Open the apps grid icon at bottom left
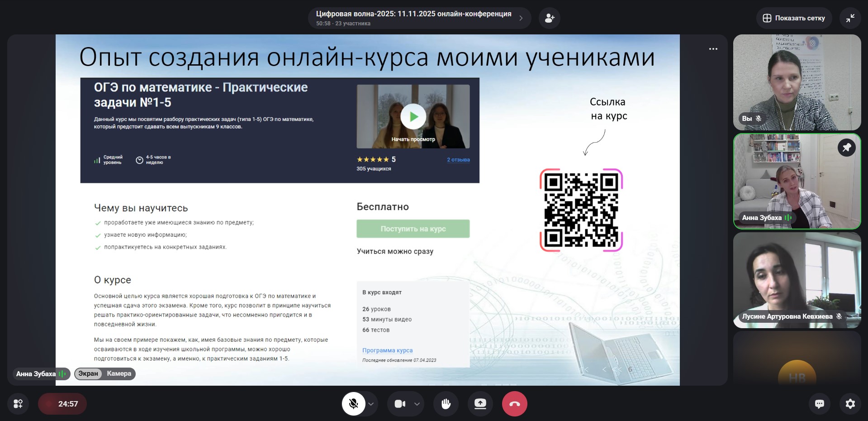 pos(18,404)
